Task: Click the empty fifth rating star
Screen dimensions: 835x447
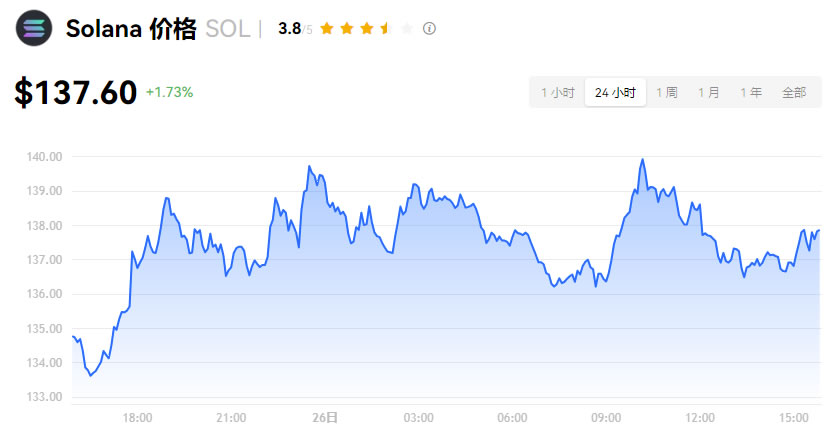Action: click(x=406, y=29)
